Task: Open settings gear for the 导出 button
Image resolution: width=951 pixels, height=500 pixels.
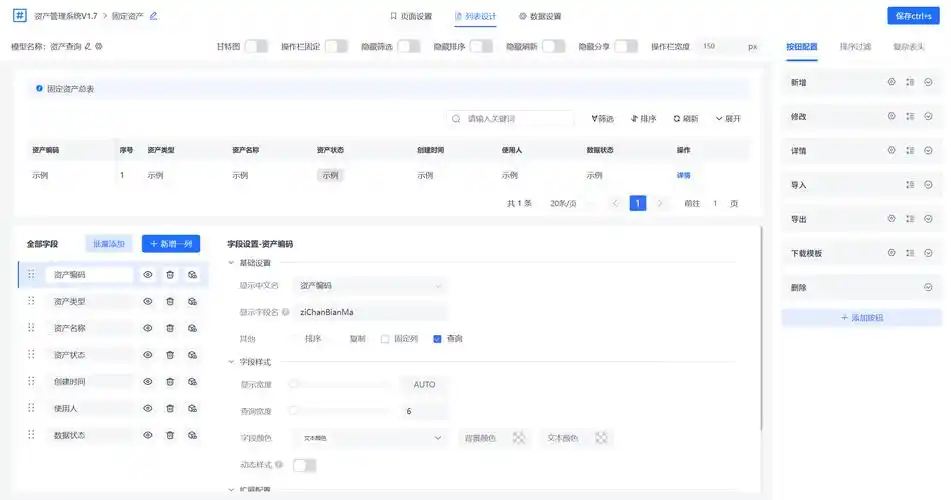Action: [892, 218]
